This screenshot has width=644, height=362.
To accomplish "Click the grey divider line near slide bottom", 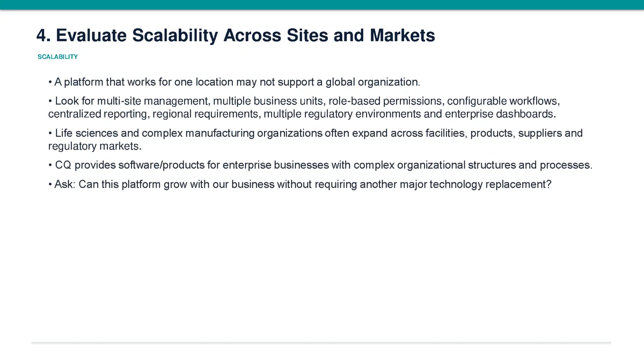I will [x=321, y=342].
